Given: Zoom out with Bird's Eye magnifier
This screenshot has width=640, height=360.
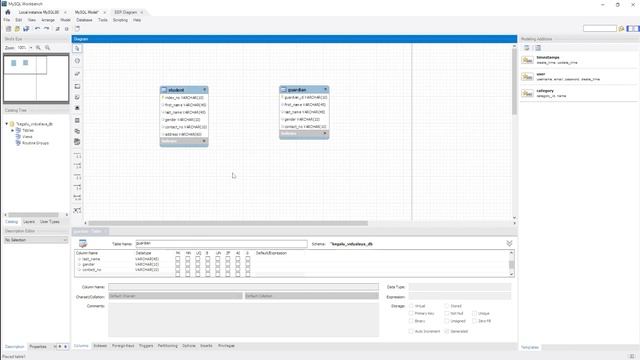Looking at the screenshot, I should coord(47,48).
